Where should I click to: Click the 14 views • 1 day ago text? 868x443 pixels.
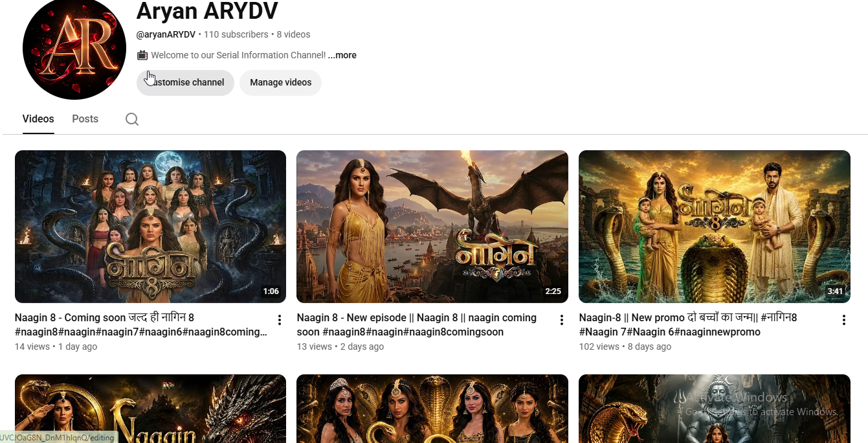pyautogui.click(x=56, y=346)
